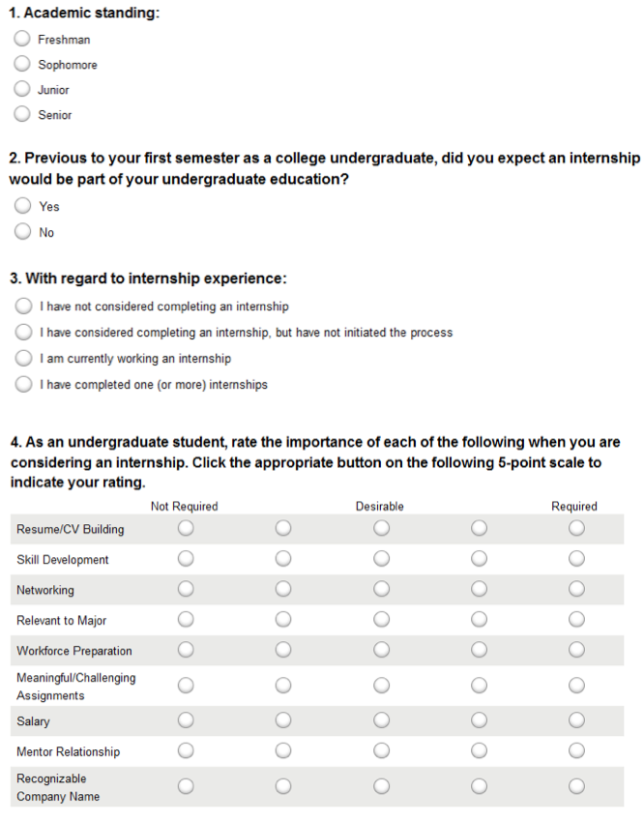Pick Junior for academic standing
Viewport: 644px width, 821px height.
(22, 89)
